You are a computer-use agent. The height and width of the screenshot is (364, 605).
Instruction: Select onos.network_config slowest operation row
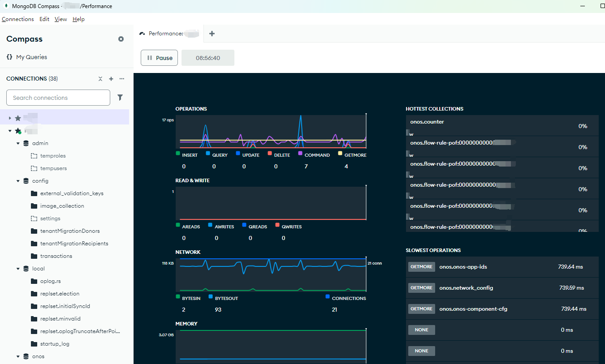502,288
